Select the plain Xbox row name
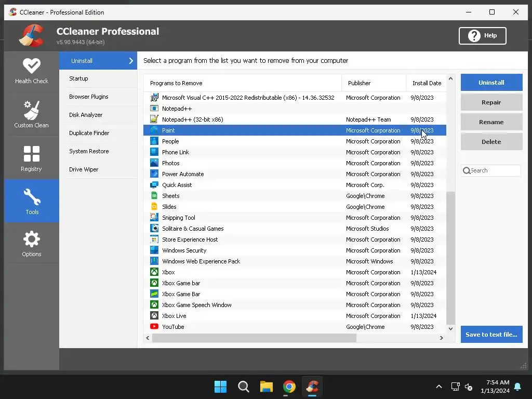The width and height of the screenshot is (532, 399). click(168, 272)
